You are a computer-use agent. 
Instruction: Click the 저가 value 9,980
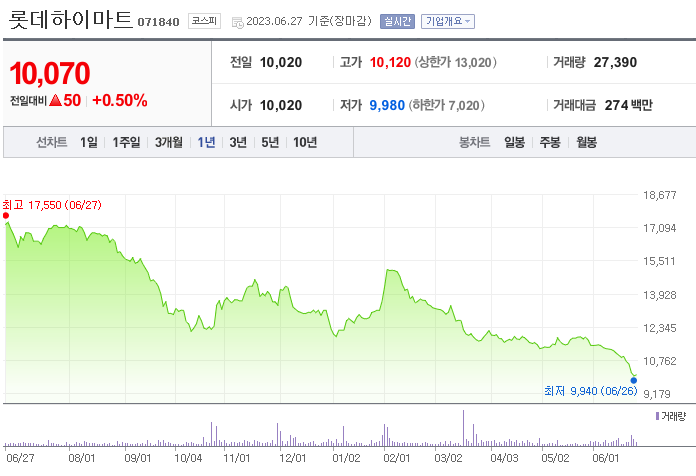tap(387, 106)
